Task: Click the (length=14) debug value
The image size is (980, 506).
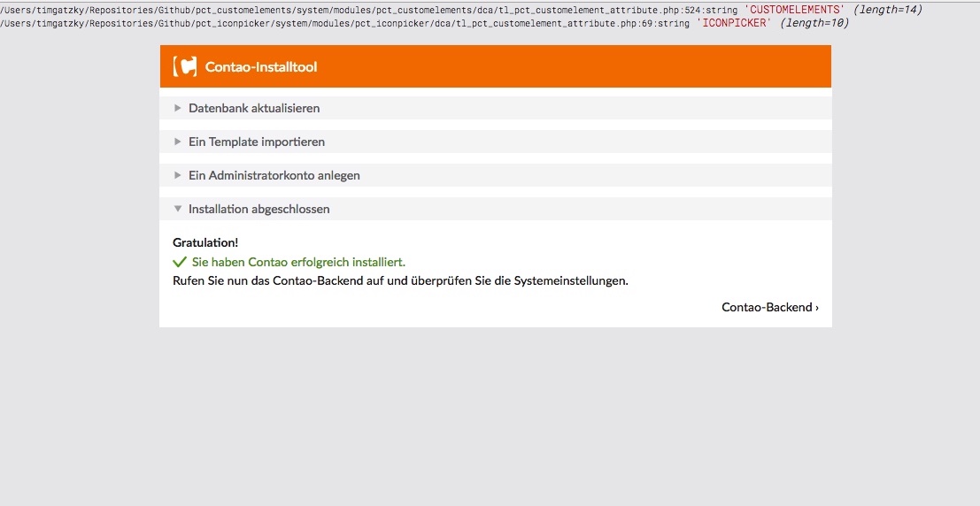Action: tap(888, 10)
